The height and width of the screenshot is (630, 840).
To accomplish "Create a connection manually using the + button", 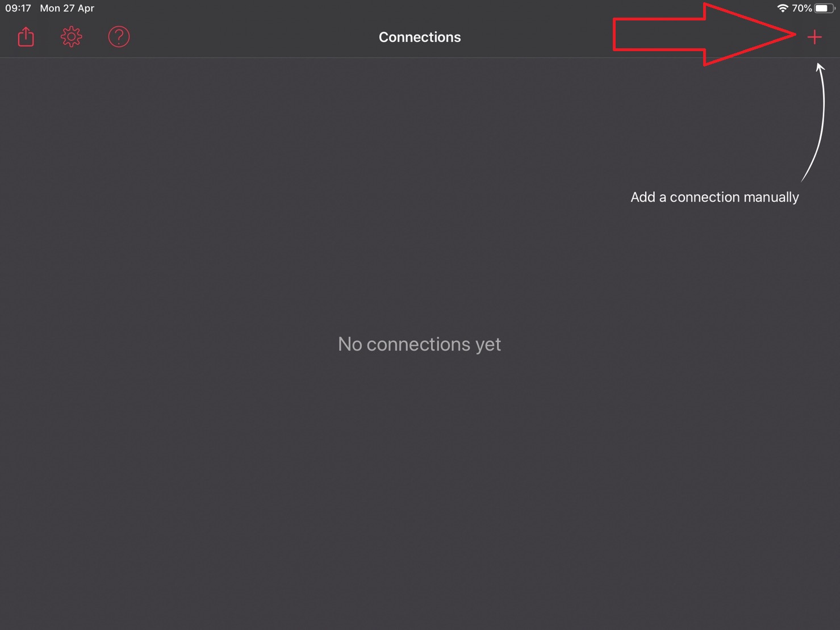I will click(x=814, y=37).
